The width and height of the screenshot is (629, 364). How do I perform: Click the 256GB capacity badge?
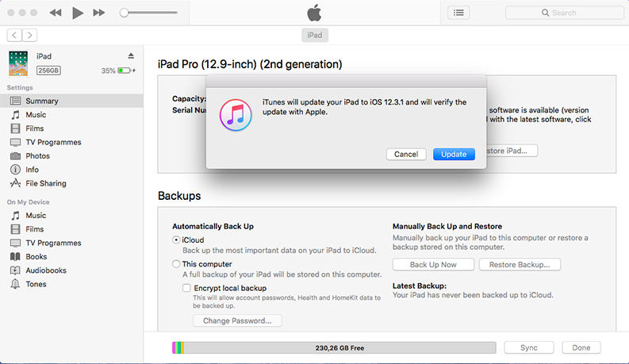point(48,71)
